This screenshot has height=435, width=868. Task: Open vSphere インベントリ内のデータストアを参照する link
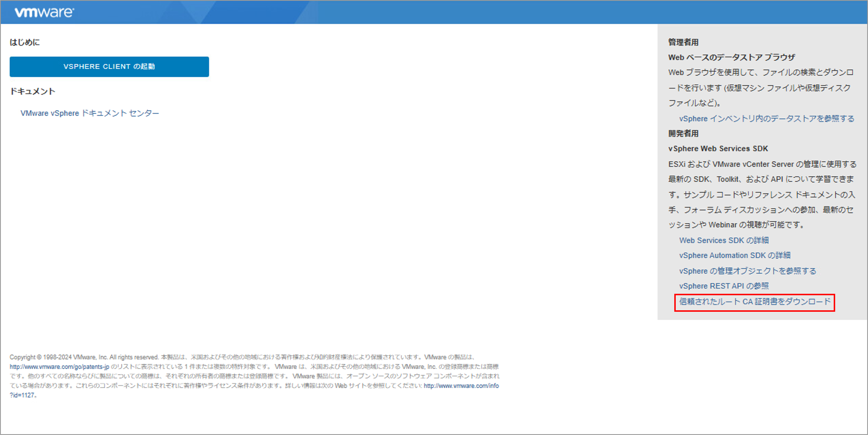[767, 119]
